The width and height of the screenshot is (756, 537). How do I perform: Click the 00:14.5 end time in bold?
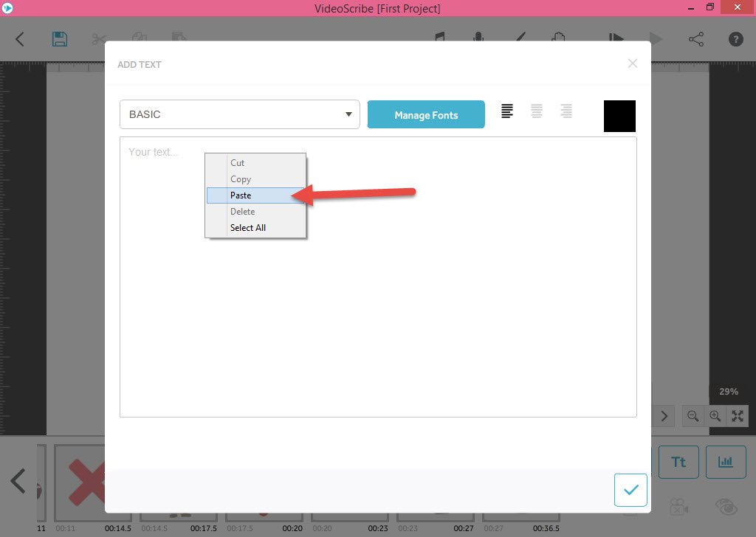click(x=117, y=528)
